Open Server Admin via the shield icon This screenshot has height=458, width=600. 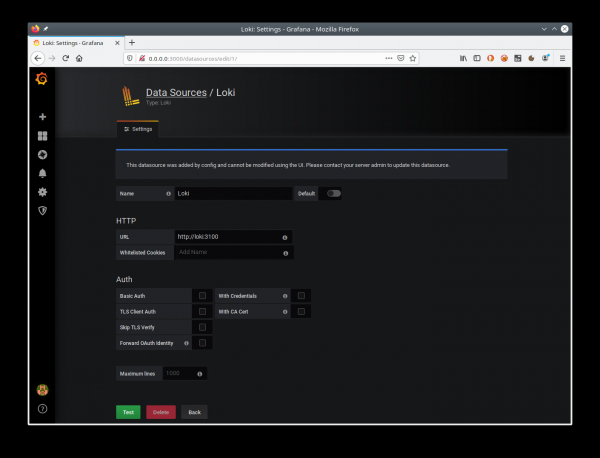click(x=42, y=210)
